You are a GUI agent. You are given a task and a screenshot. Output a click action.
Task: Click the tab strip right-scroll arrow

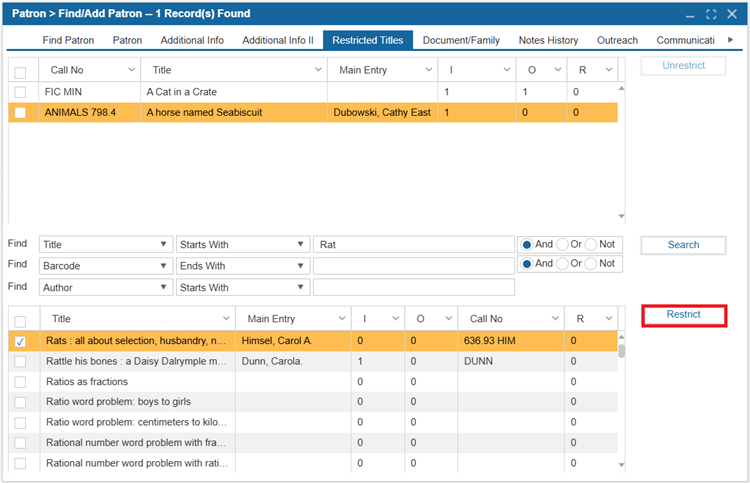(730, 40)
